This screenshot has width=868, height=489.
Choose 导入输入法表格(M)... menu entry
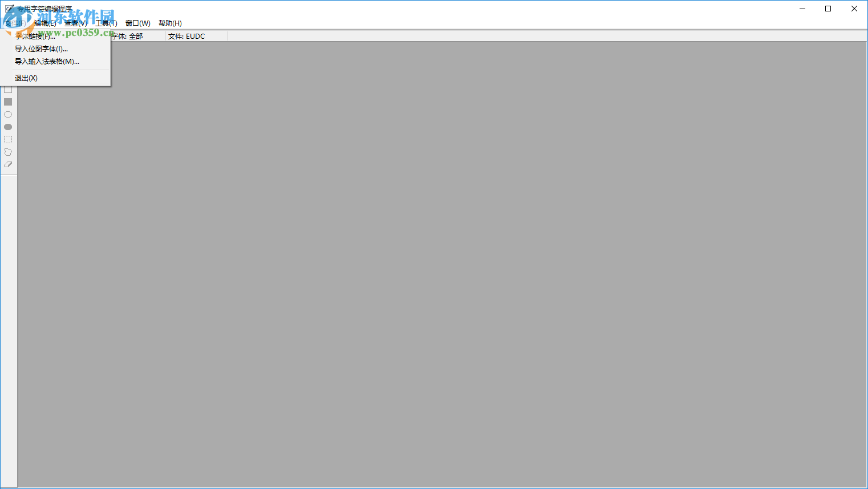[56, 62]
